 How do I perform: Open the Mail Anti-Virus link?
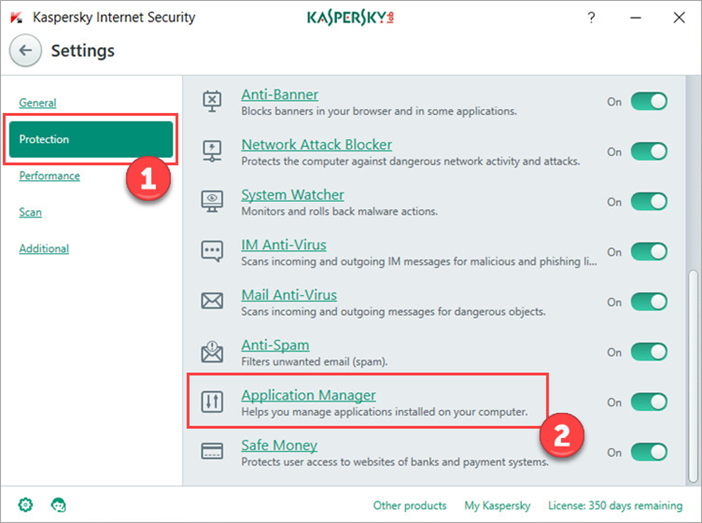[289, 295]
